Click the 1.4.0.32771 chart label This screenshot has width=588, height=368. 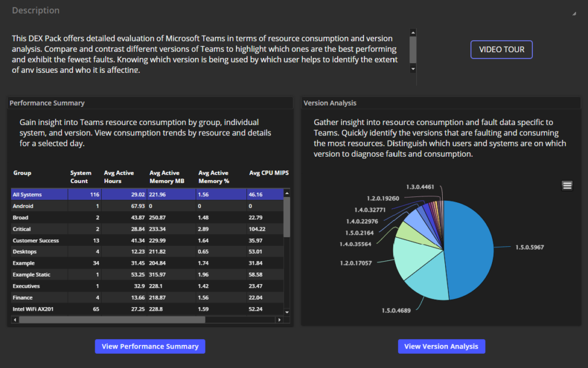pyautogui.click(x=370, y=210)
